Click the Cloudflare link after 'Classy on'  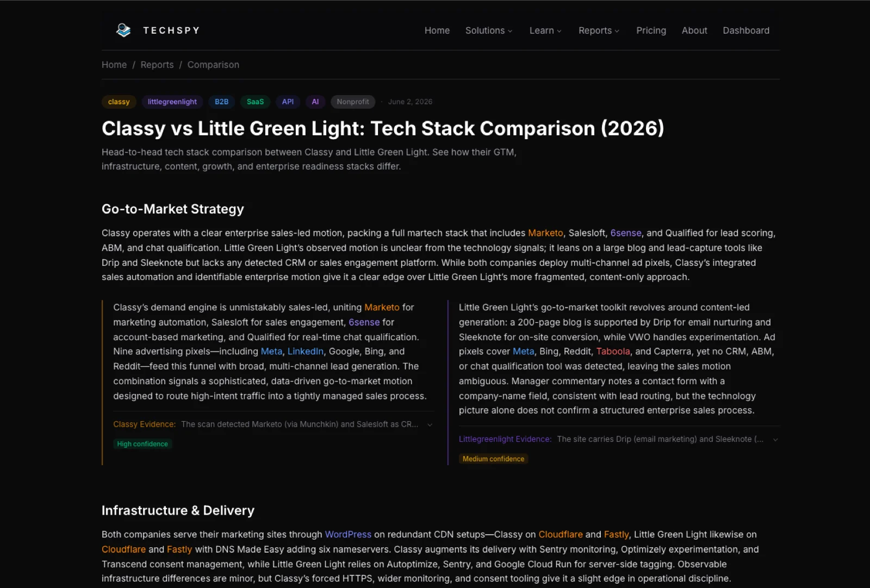(561, 534)
